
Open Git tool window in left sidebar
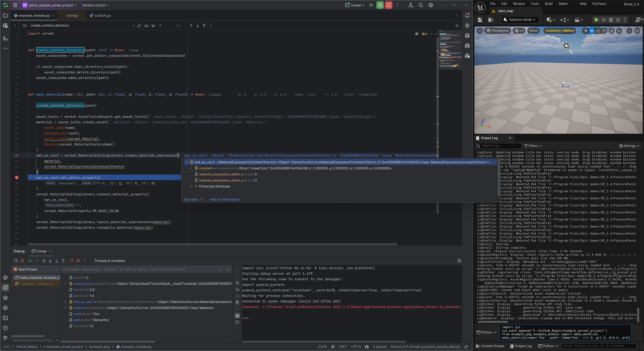pyautogui.click(x=5, y=338)
